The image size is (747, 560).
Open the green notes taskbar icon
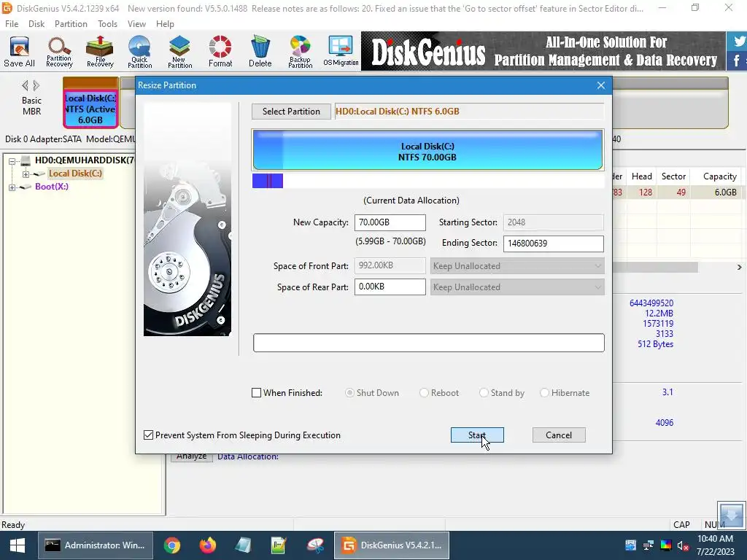279,545
